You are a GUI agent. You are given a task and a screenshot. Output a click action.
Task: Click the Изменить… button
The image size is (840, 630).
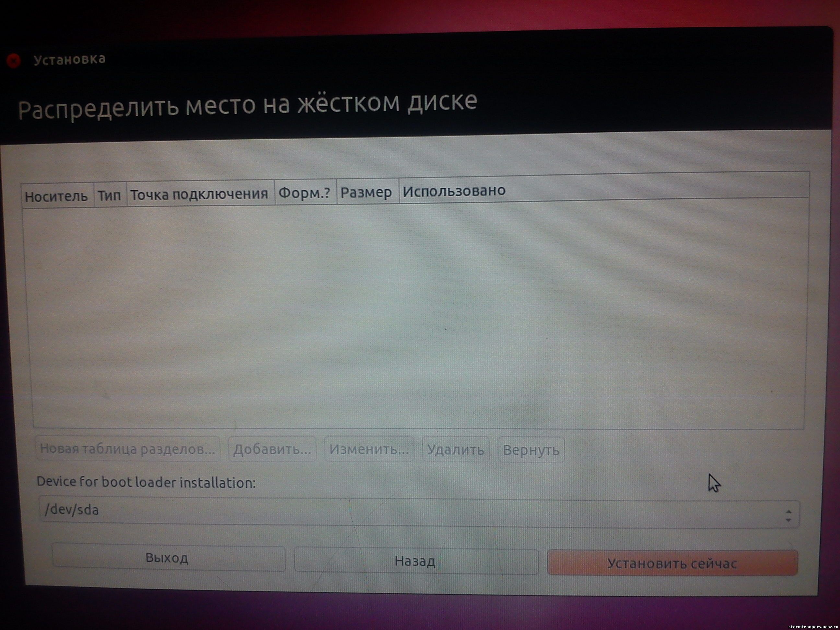pos(369,449)
